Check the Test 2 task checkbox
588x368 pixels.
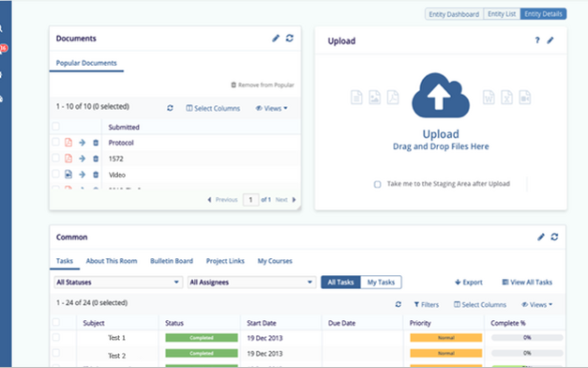pos(56,353)
